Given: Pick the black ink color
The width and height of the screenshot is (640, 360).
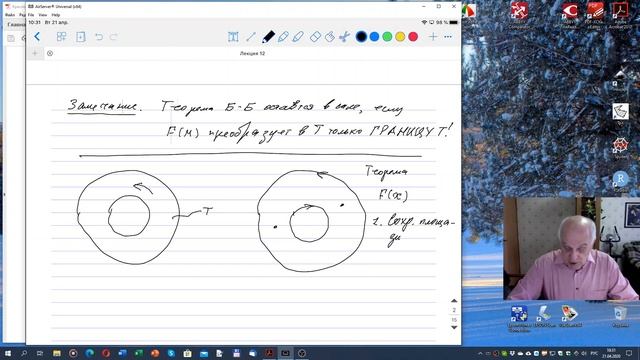Looking at the screenshot, I should click(x=361, y=37).
